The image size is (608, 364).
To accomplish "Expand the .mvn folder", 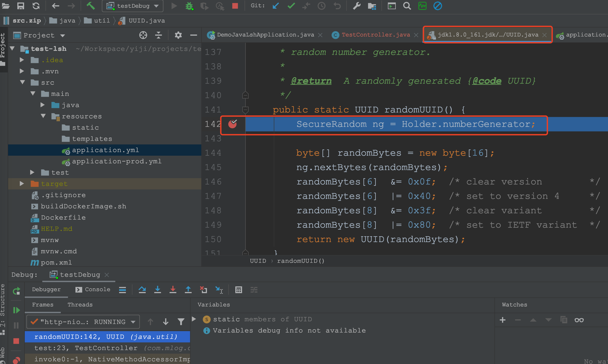I will click(x=22, y=71).
